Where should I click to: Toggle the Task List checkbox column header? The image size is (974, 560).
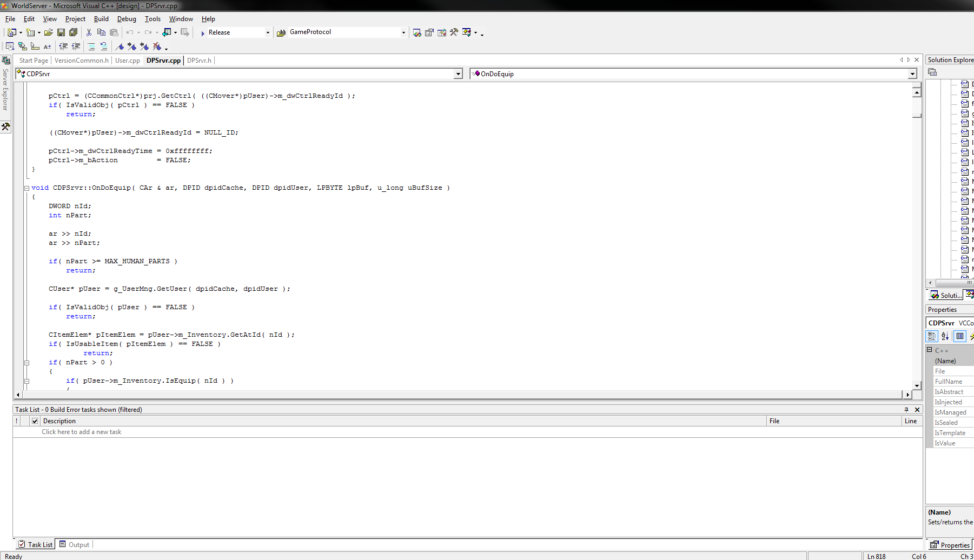(x=35, y=421)
